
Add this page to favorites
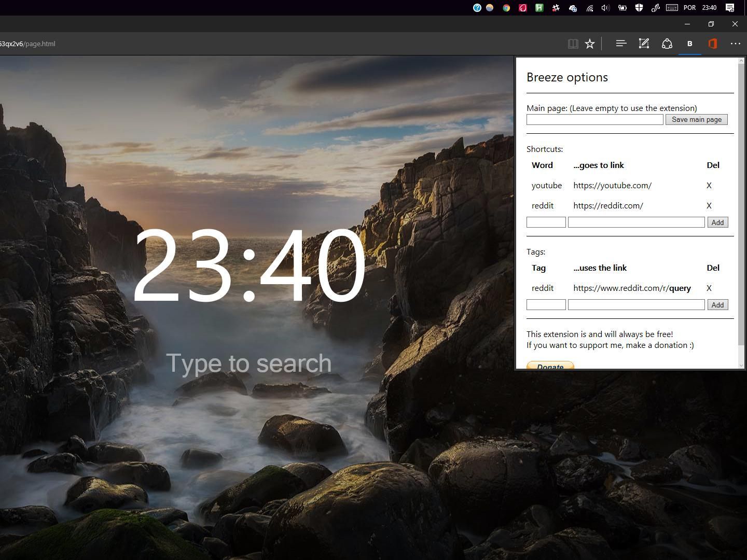[x=590, y=44]
